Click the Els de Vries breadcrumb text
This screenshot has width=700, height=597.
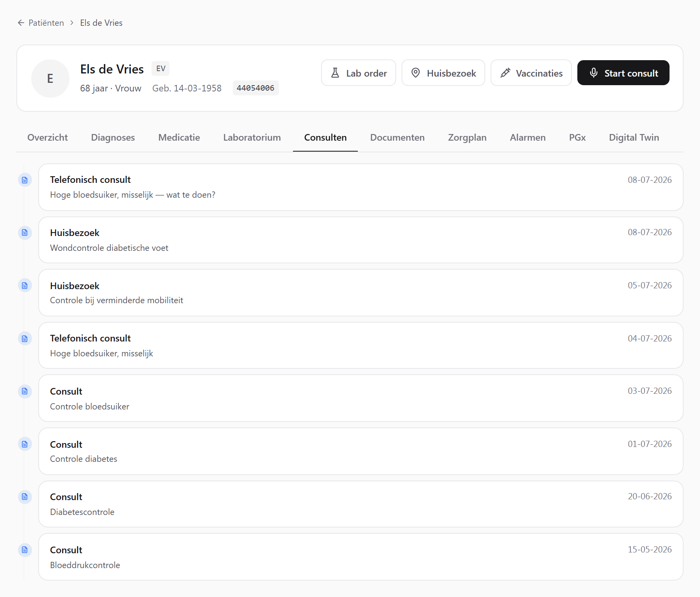(101, 23)
